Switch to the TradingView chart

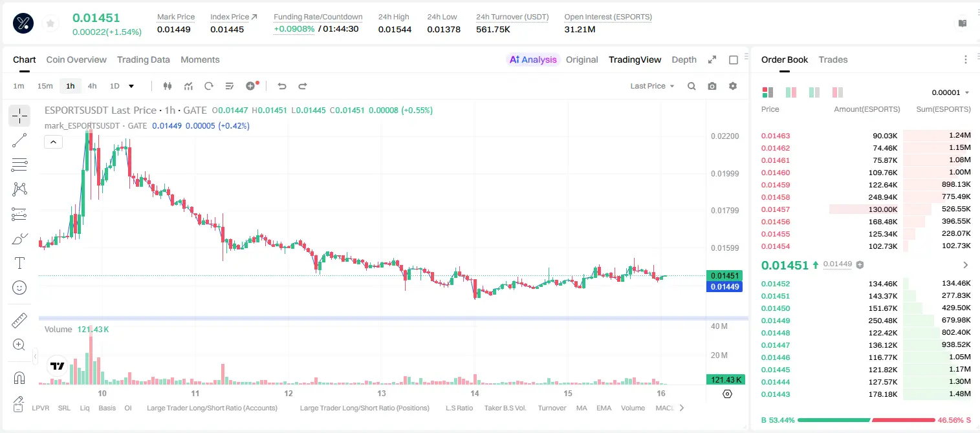tap(635, 59)
